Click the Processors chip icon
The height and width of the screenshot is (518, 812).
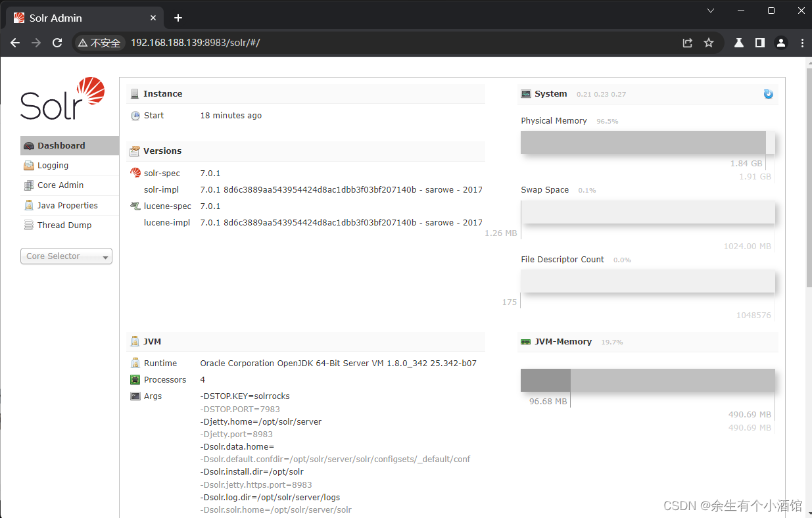pos(135,379)
